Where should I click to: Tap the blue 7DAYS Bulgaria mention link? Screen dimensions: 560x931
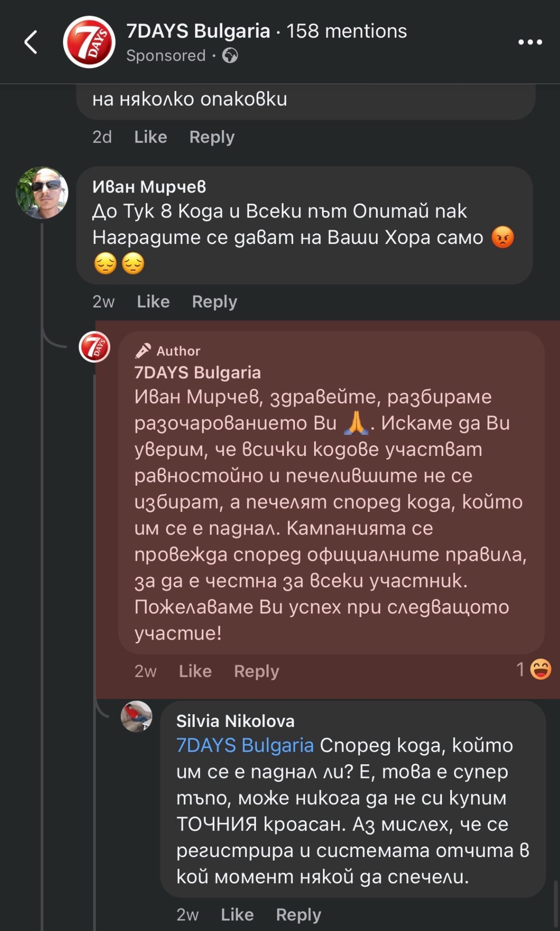click(245, 745)
